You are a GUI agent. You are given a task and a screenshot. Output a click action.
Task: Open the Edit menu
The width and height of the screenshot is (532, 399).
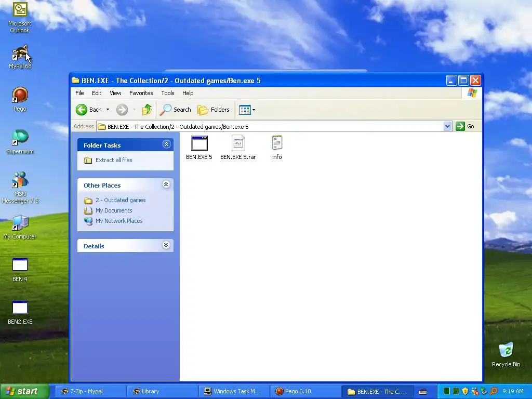coord(97,93)
